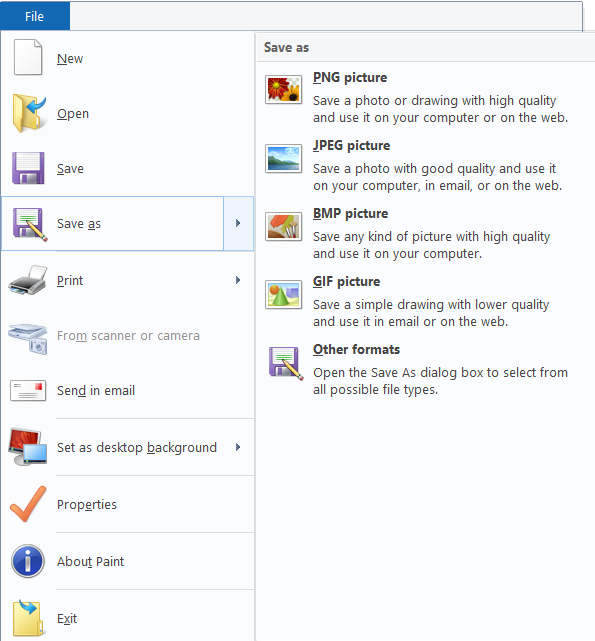Click the Other formats floppy icon

click(285, 363)
